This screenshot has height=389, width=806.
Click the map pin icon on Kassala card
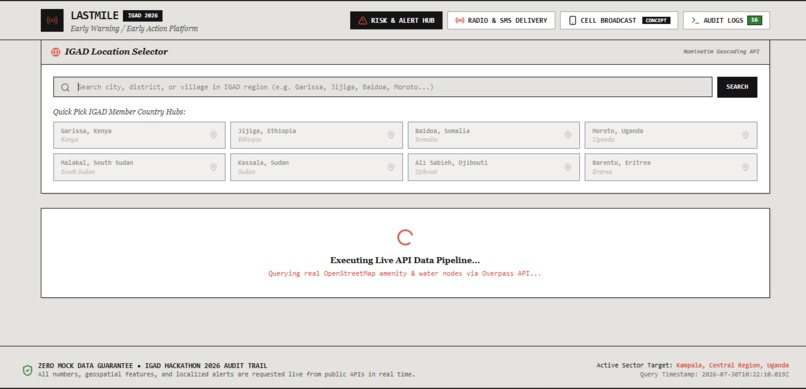[391, 167]
